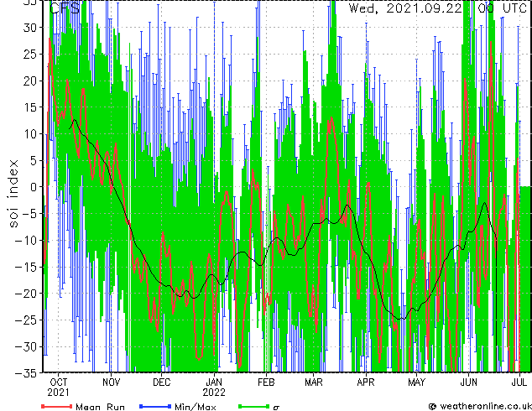The height and width of the screenshot is (411, 532).
Task: Click the -10 y-axis value
Action: click(x=27, y=240)
